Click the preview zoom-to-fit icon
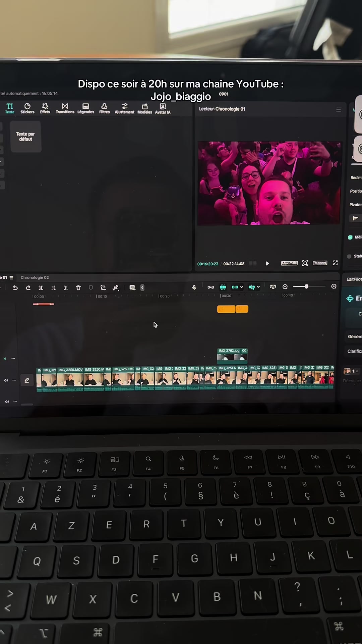 coord(305,263)
